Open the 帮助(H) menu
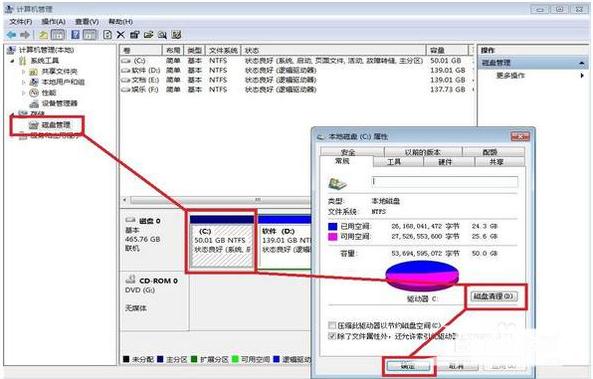The width and height of the screenshot is (593, 379). point(120,22)
